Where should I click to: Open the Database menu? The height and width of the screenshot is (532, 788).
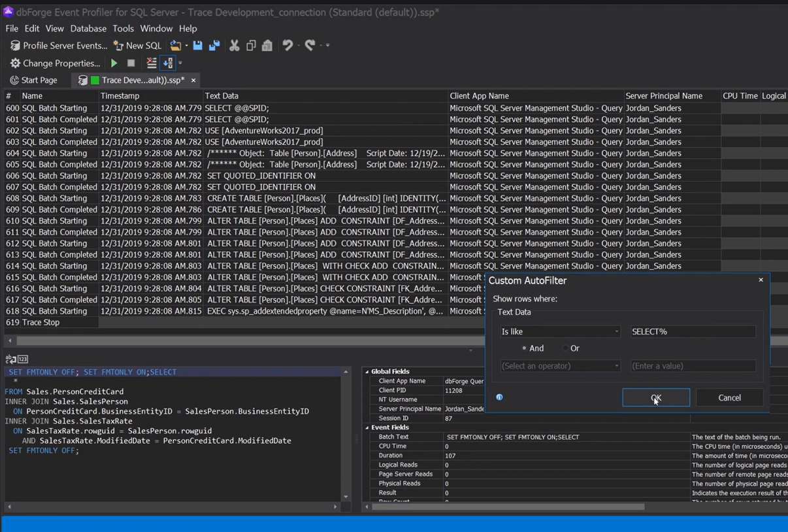coord(88,28)
